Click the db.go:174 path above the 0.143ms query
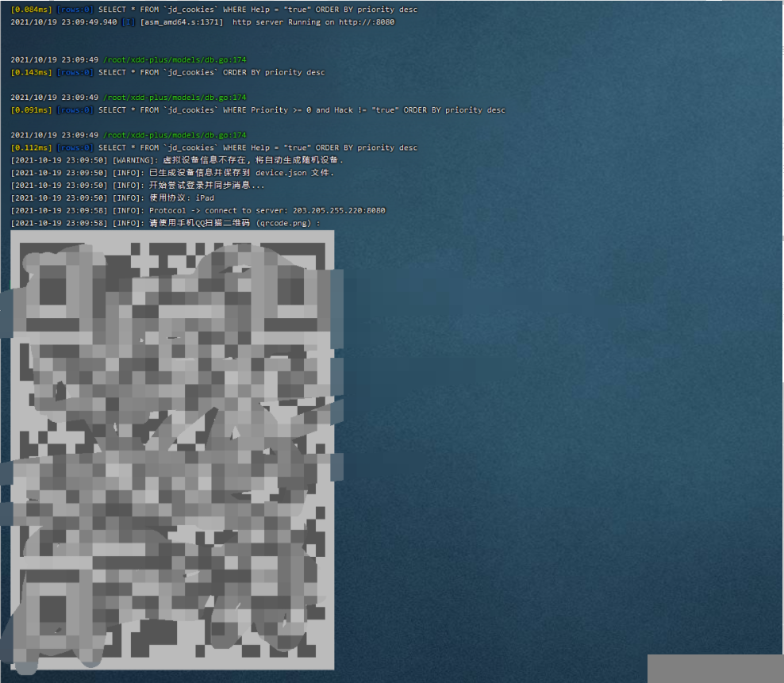 175,59
